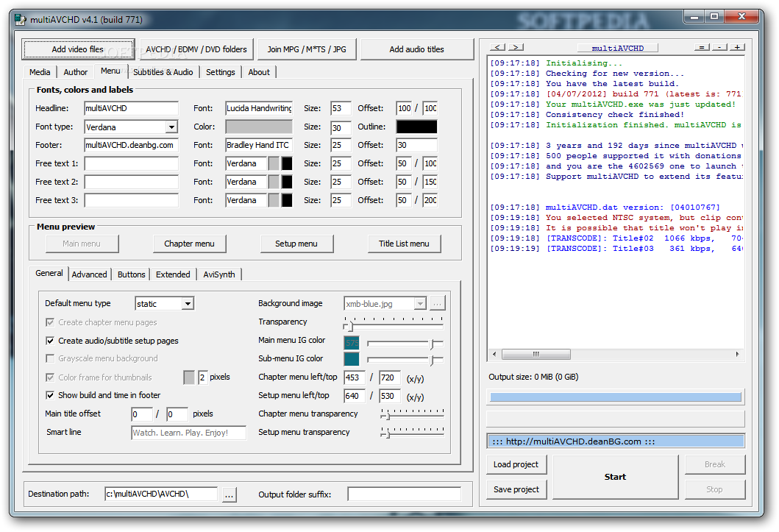Select the AviSynth sub-tab
This screenshot has height=532, width=779.
pyautogui.click(x=219, y=274)
